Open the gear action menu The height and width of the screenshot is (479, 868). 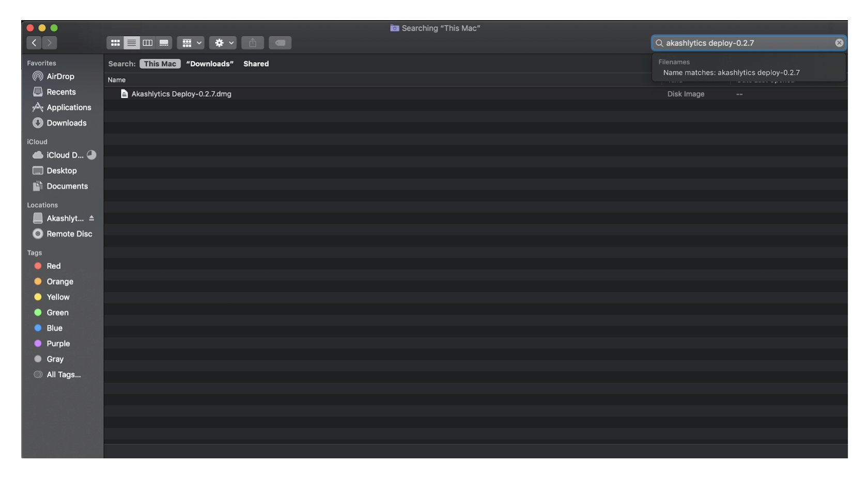223,43
